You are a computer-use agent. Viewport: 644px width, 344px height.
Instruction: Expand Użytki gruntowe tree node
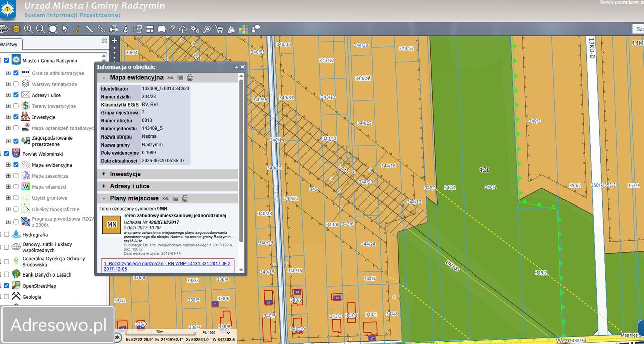pos(8,198)
